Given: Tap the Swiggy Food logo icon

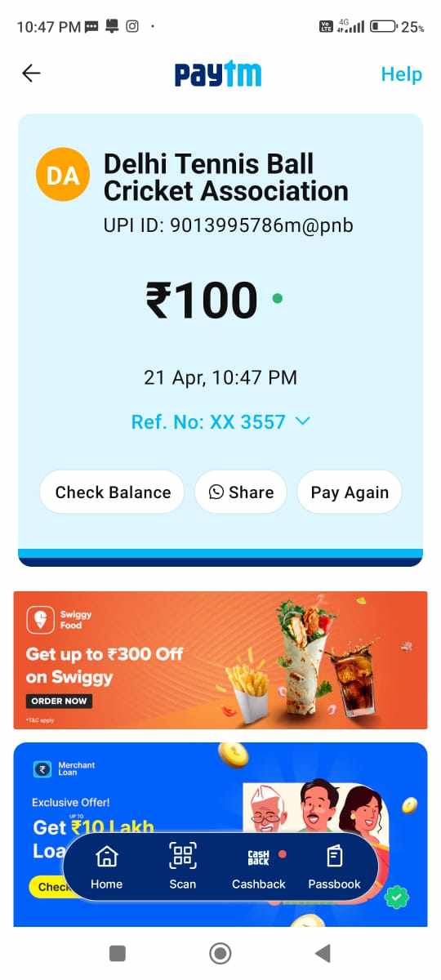Looking at the screenshot, I should click(x=41, y=619).
